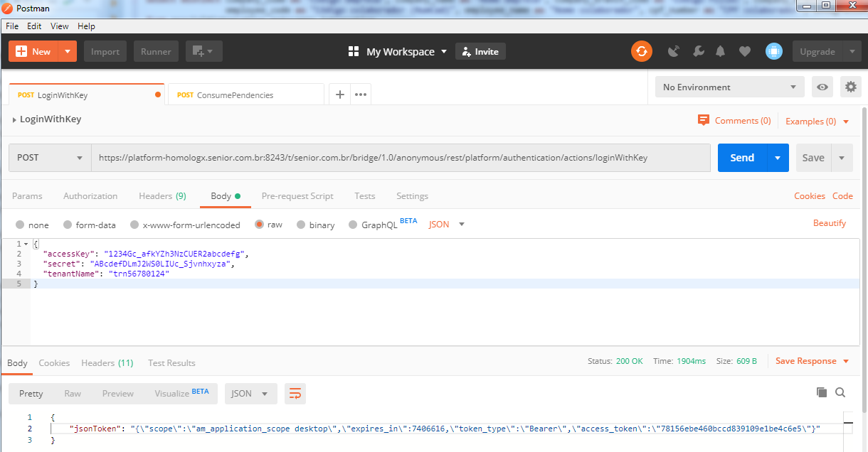Switch to the Params tab
This screenshot has height=452, width=868.
(x=27, y=195)
